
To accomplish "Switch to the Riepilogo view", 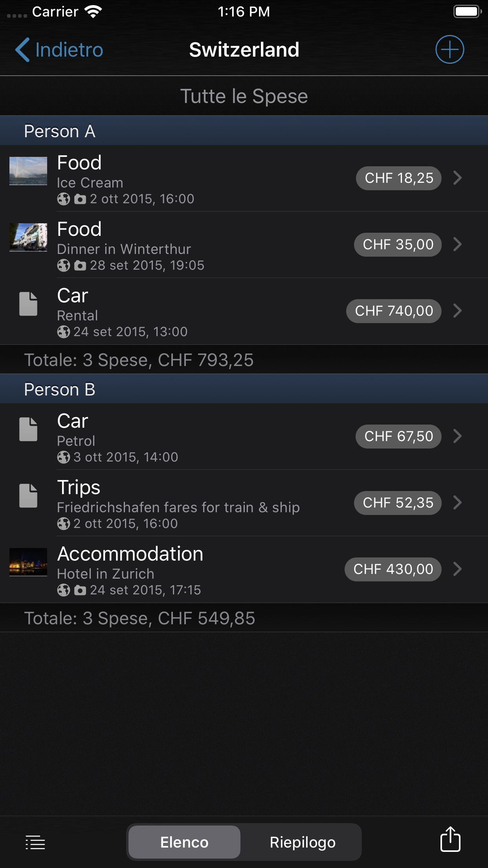I will pos(303,842).
